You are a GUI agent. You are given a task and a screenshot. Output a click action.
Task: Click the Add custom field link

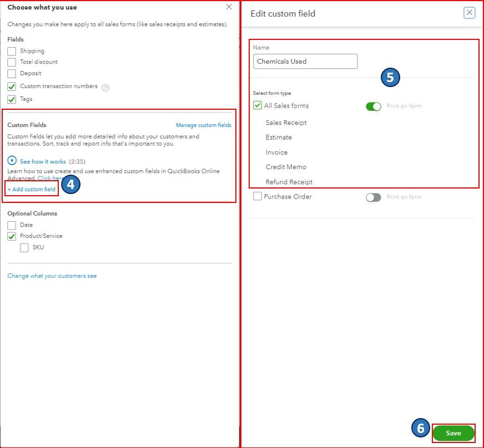pyautogui.click(x=32, y=189)
